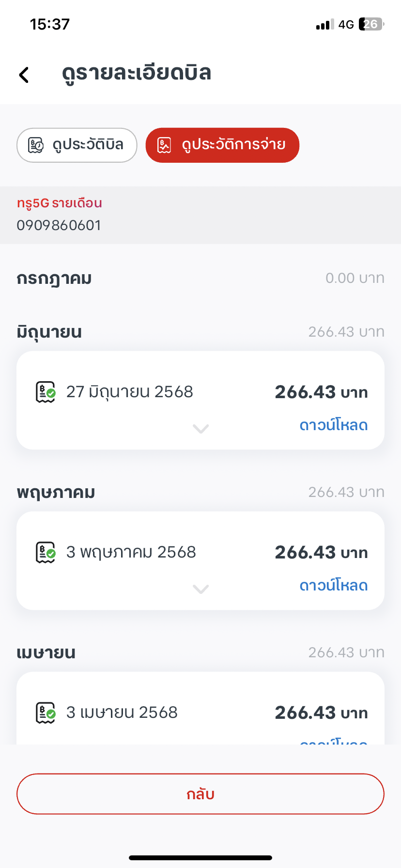
Task: Tap the signal strength bars icon
Action: tap(325, 25)
